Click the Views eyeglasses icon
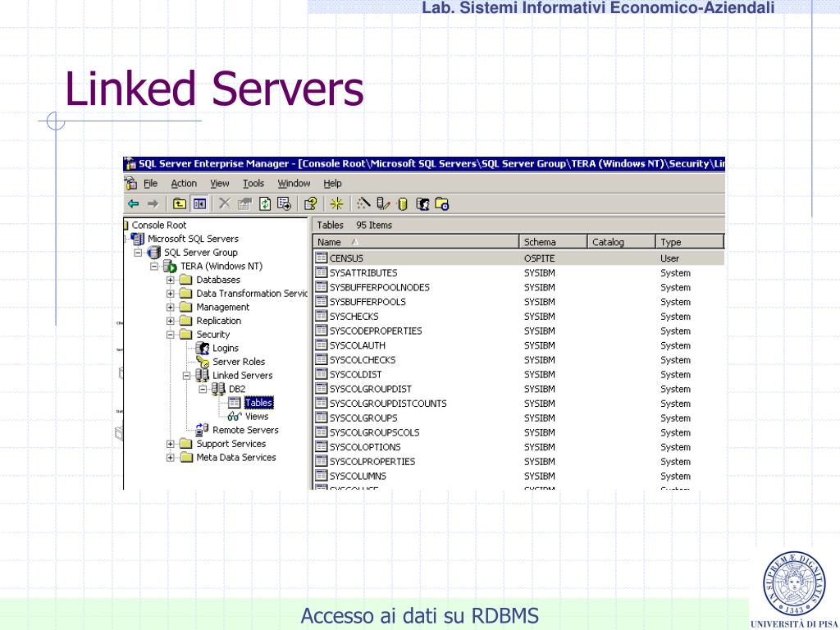This screenshot has height=630, width=840. [x=235, y=416]
